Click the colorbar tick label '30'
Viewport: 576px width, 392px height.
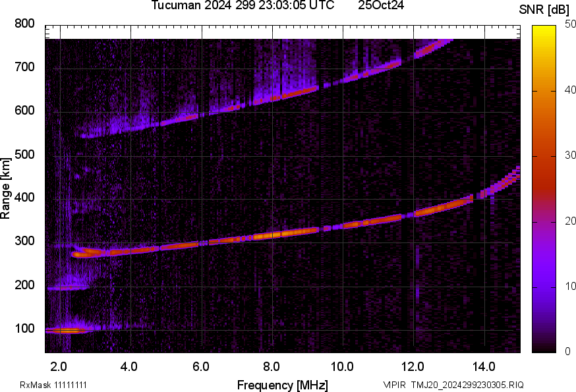570,155
